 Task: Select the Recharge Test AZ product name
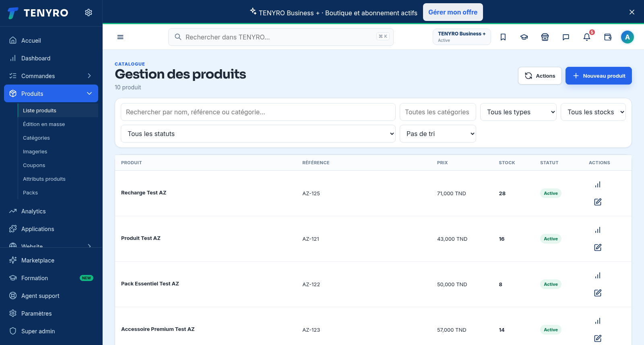pyautogui.click(x=144, y=192)
